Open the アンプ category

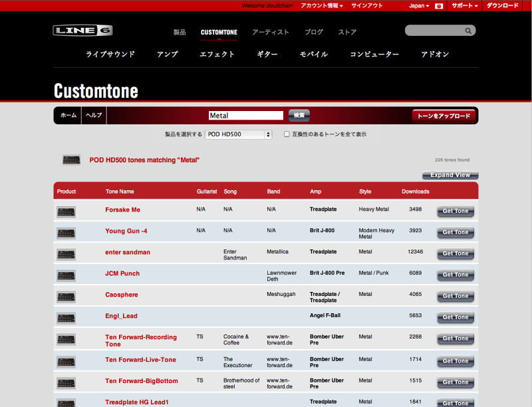point(168,55)
